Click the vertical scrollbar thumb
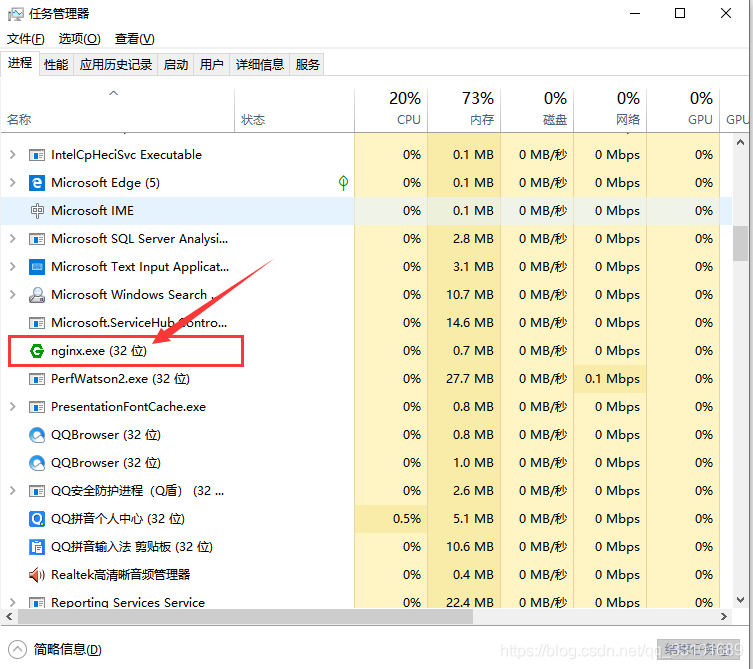This screenshot has height=669, width=753. [x=740, y=243]
